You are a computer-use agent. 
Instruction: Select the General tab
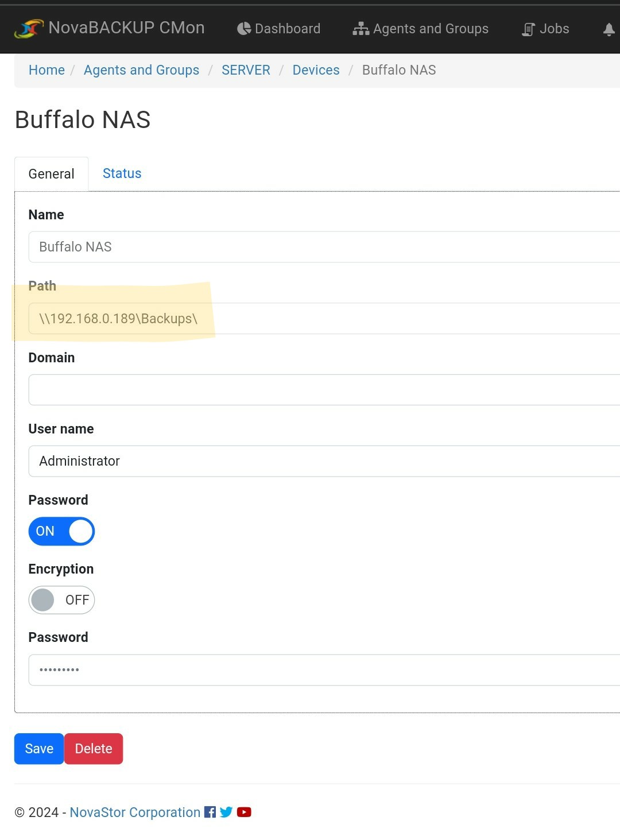pos(51,174)
